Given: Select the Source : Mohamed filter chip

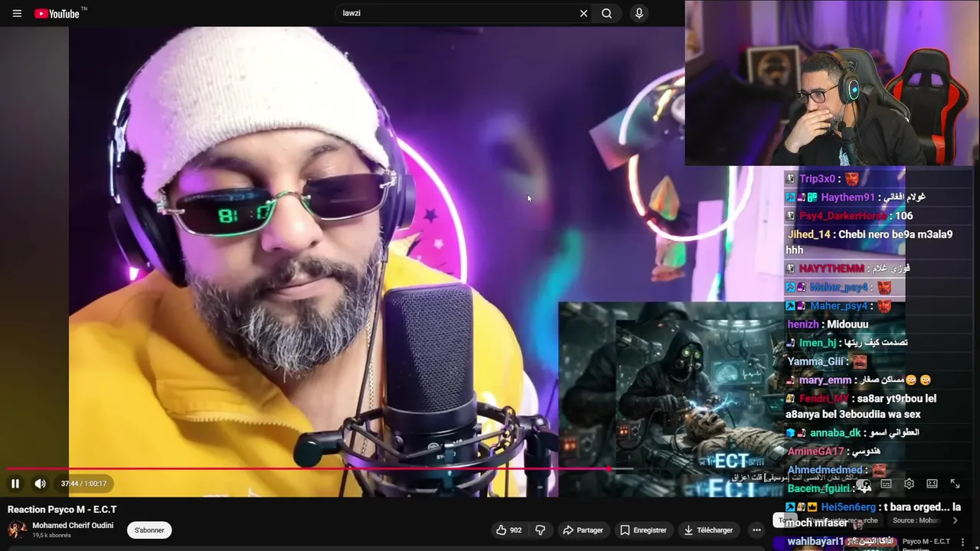Looking at the screenshot, I should [916, 520].
